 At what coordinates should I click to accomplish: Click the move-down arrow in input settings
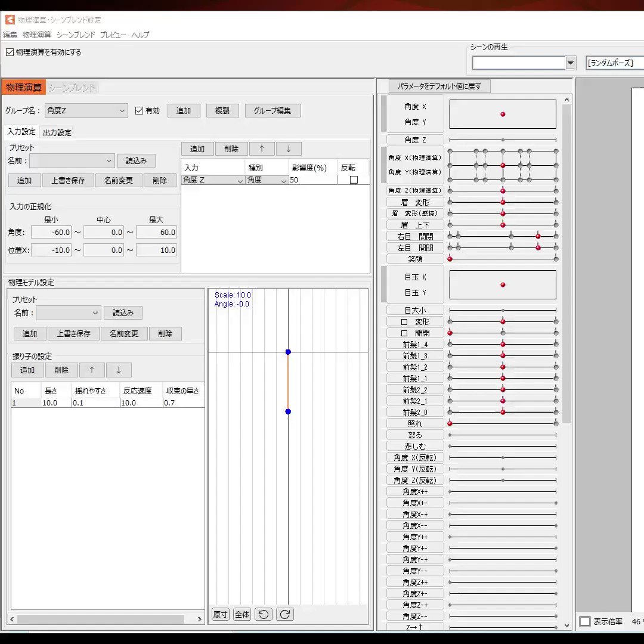point(289,148)
